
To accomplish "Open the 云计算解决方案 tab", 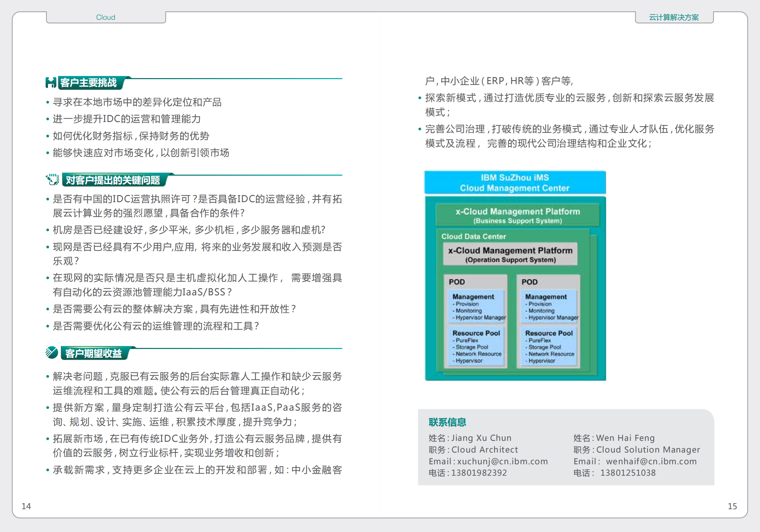I will coord(674,17).
